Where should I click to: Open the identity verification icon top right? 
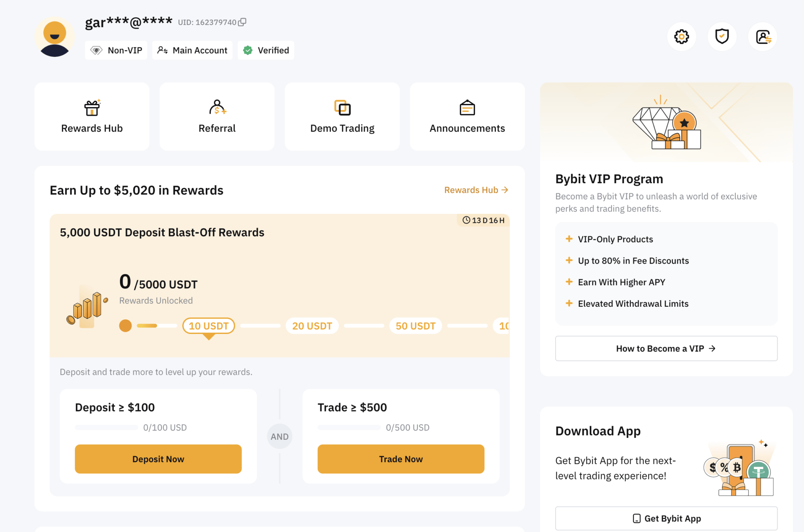point(762,36)
